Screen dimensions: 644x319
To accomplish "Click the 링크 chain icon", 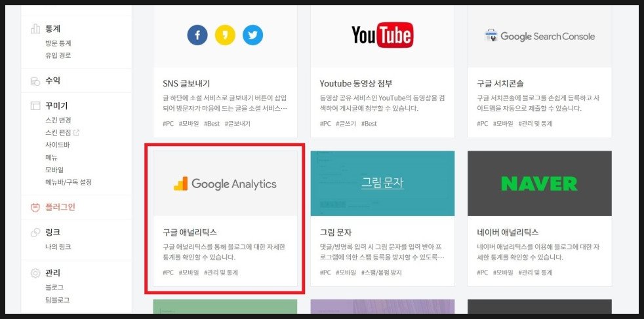I will 35,233.
